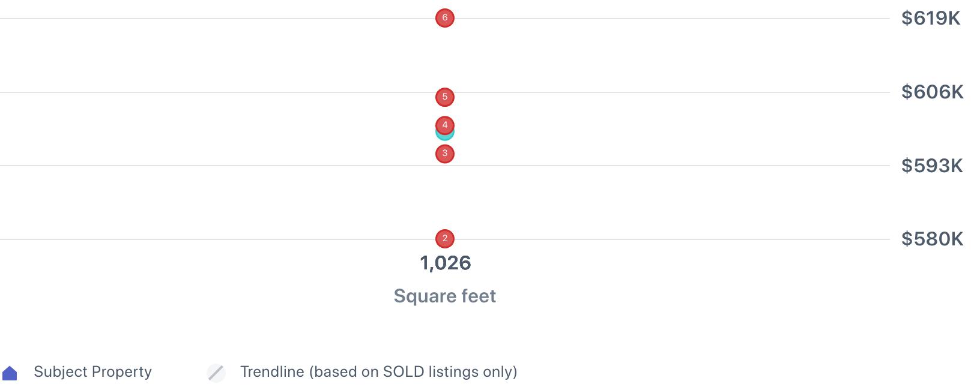Toggle the Subject Property legend label
The height and width of the screenshot is (390, 980).
click(x=92, y=372)
